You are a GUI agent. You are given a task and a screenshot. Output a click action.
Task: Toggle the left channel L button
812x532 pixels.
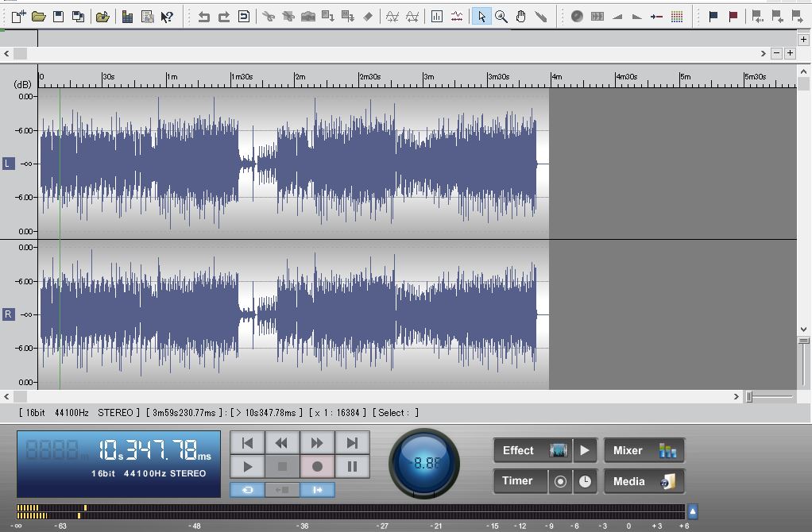click(8, 164)
